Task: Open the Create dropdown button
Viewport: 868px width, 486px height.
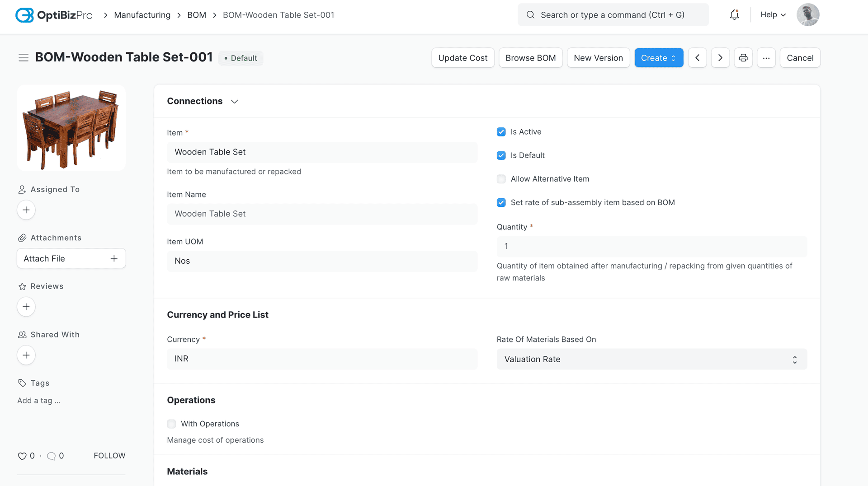Action: (x=658, y=58)
